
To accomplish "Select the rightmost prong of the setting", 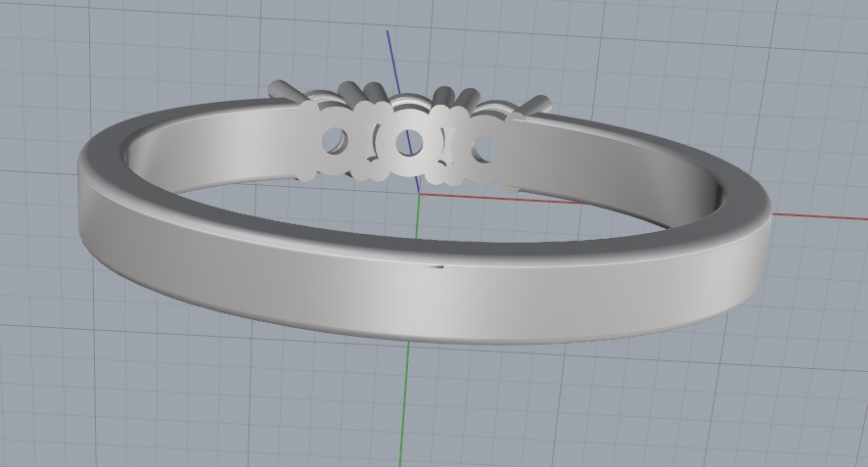I will click(534, 106).
